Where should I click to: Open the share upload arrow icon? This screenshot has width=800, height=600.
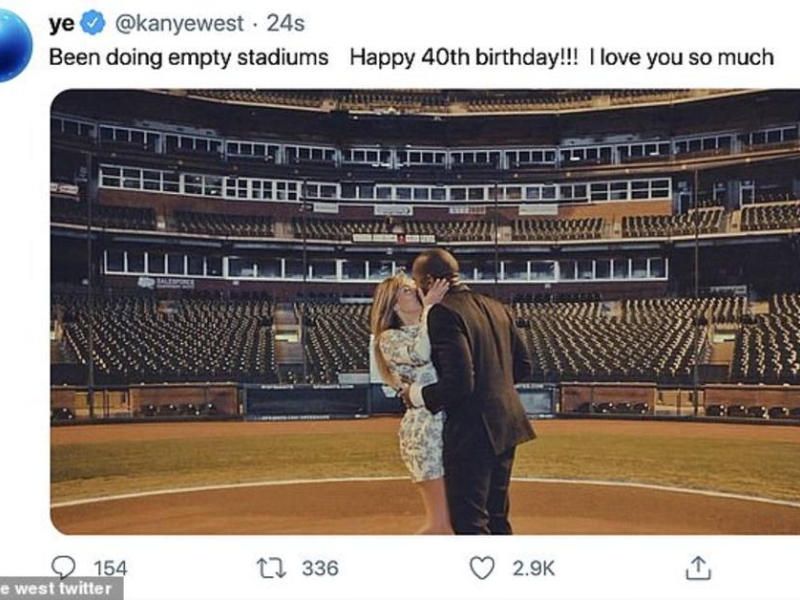coord(697,567)
